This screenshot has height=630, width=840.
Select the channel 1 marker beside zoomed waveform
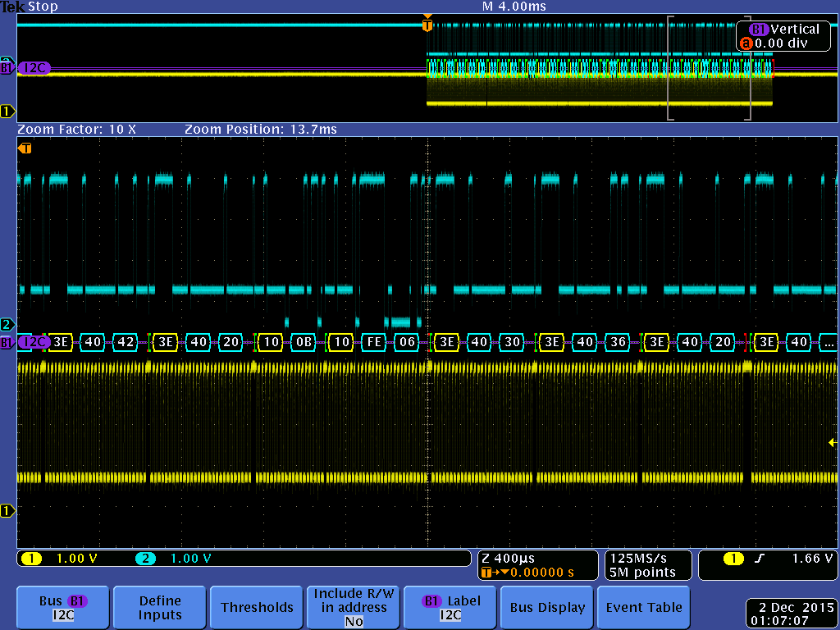click(7, 510)
